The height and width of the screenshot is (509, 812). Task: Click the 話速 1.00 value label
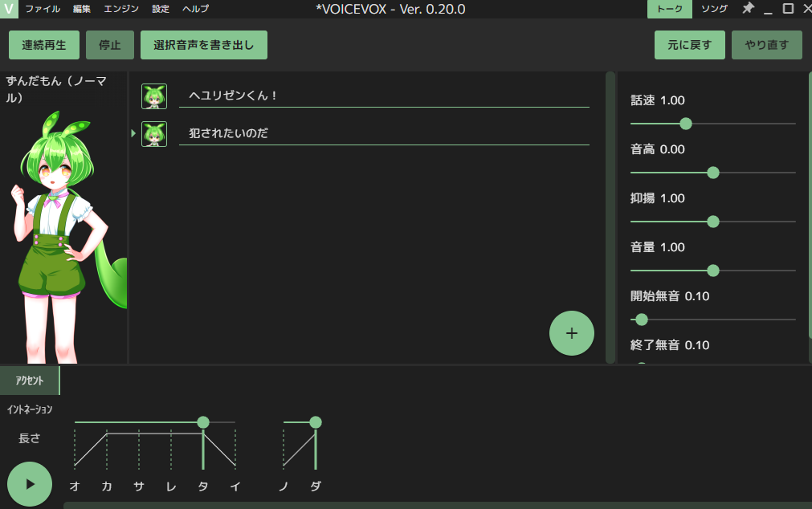point(658,100)
